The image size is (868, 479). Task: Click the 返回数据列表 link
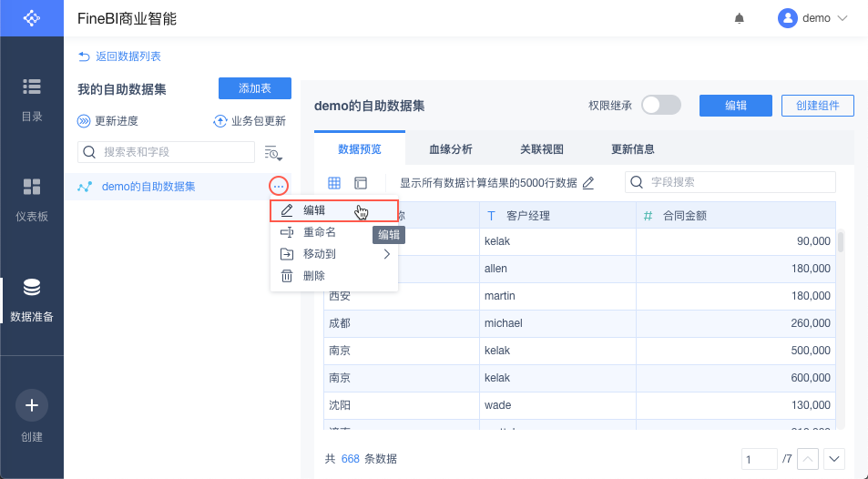click(120, 56)
